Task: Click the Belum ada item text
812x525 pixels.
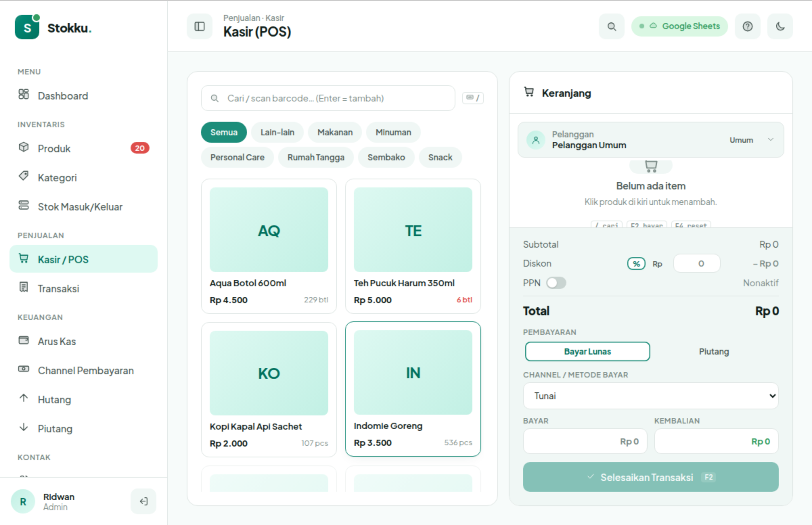Action: (650, 186)
